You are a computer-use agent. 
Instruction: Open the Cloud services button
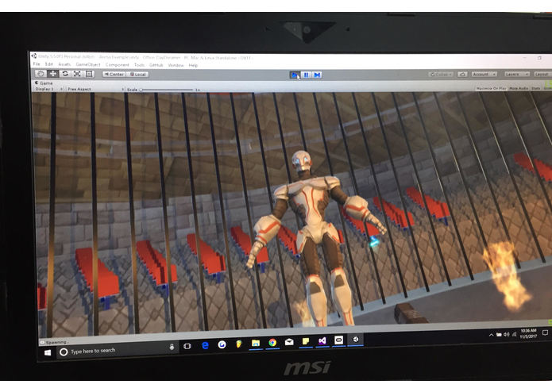click(462, 74)
